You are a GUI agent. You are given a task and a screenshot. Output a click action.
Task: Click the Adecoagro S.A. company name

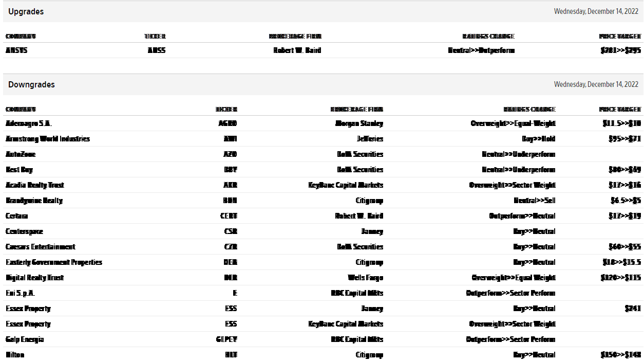pos(29,123)
